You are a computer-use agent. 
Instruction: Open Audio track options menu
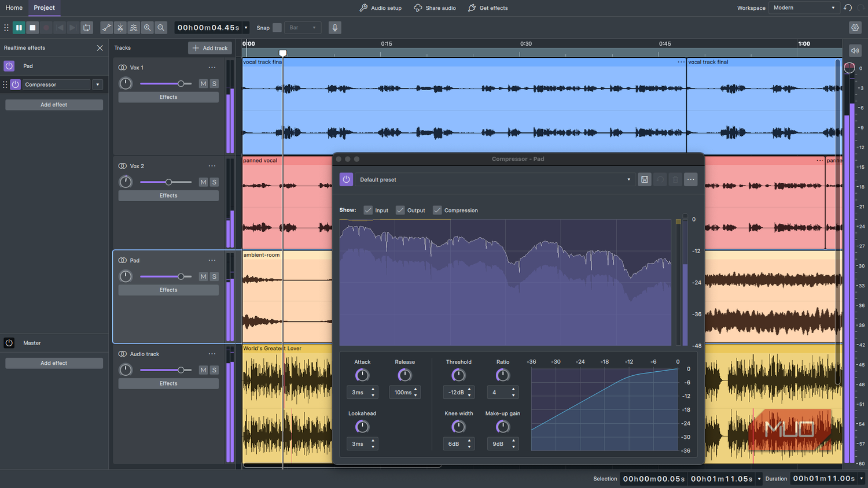[x=212, y=354]
